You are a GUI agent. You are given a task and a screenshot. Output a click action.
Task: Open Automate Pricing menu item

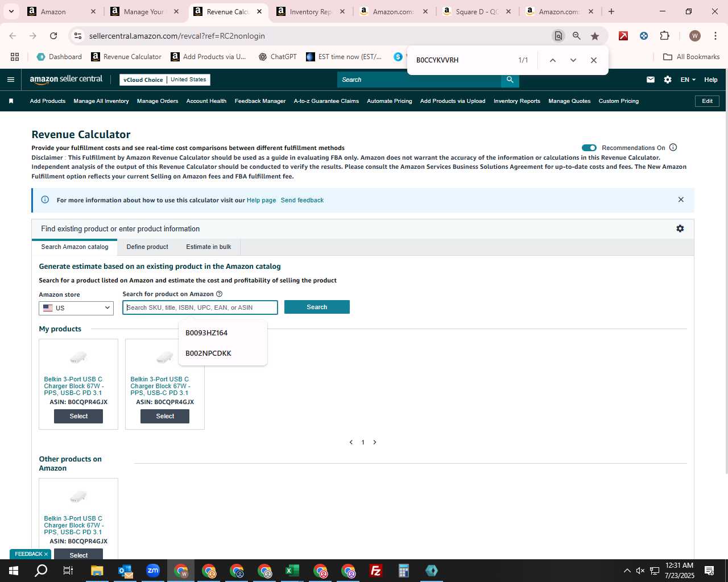(390, 101)
